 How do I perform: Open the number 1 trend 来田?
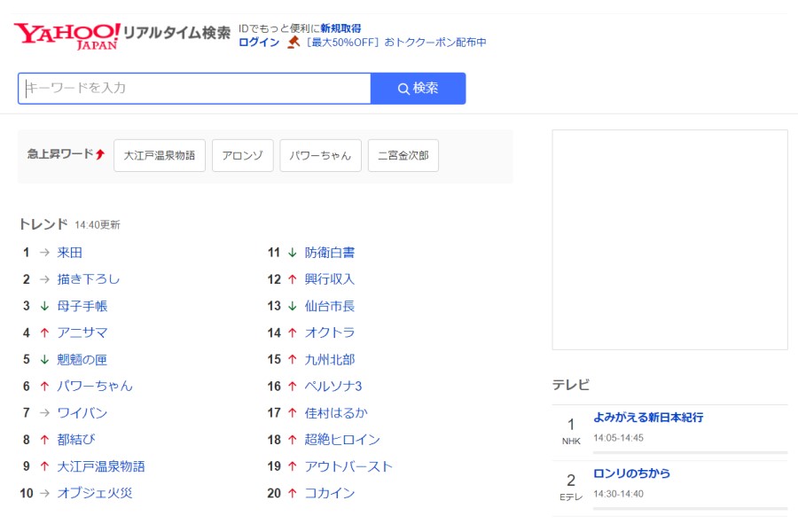70,253
